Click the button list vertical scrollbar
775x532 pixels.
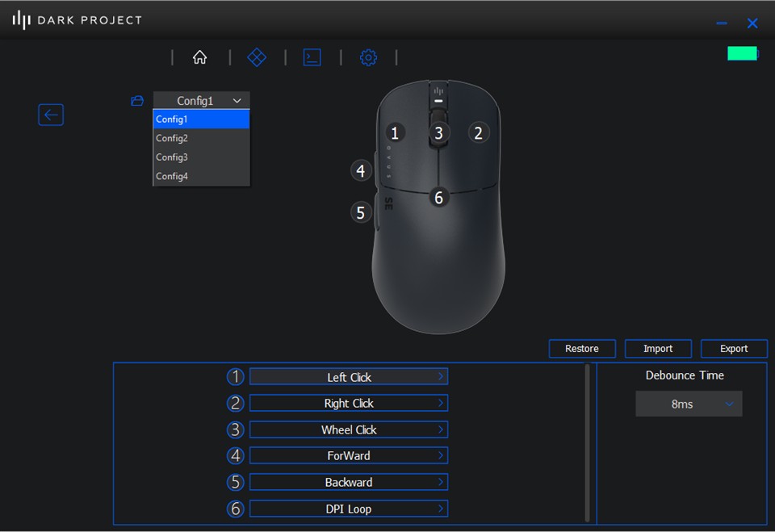588,442
